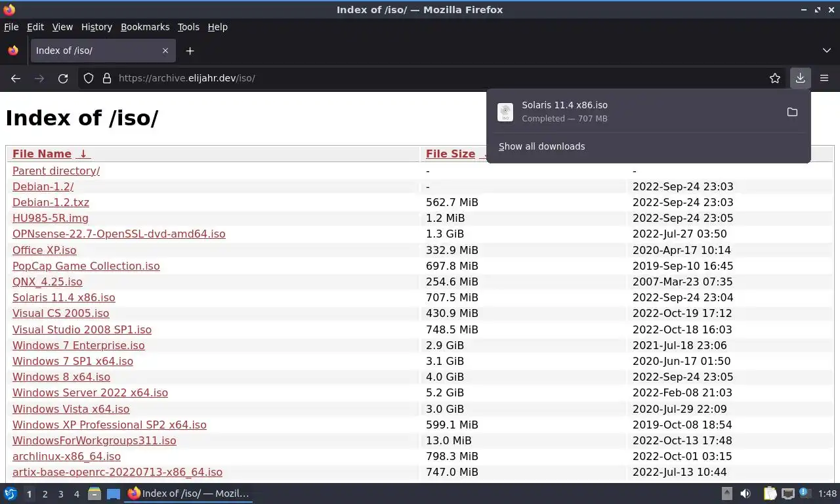Viewport: 840px width, 504px height.
Task: Download WindowsForWorkgroups311.iso
Action: click(94, 440)
